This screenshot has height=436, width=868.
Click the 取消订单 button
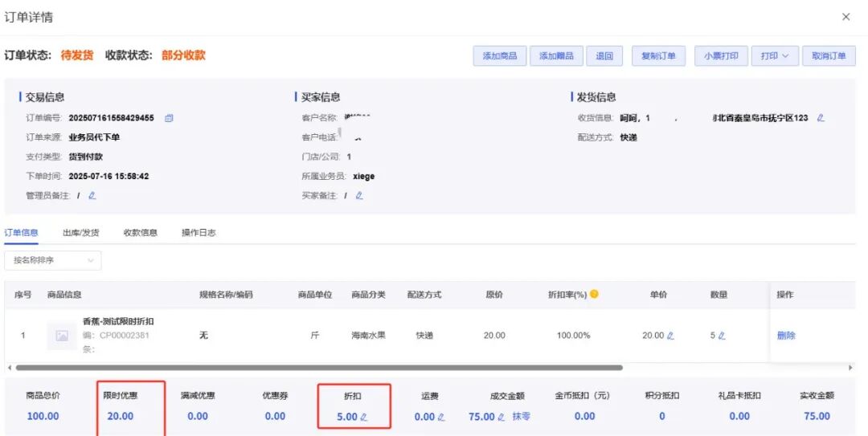829,56
